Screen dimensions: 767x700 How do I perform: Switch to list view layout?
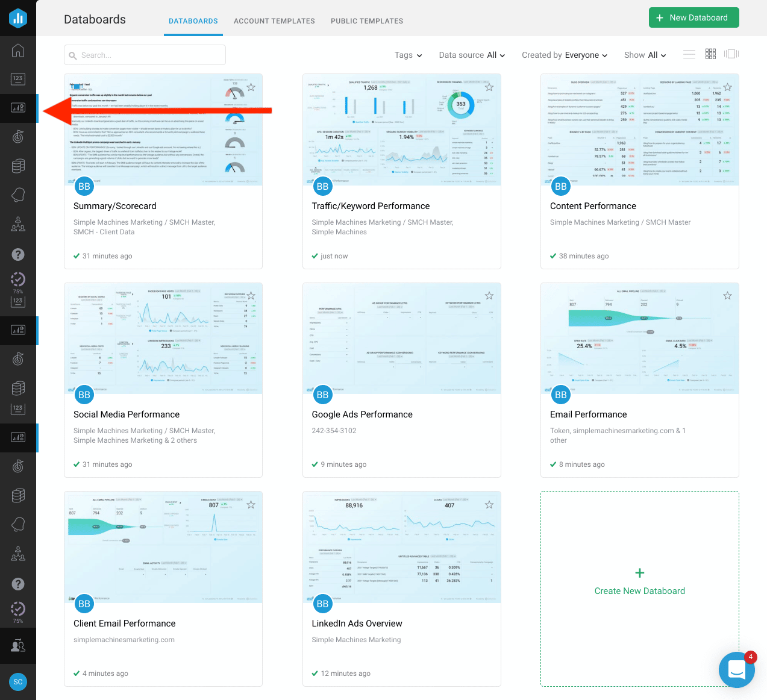tap(689, 55)
